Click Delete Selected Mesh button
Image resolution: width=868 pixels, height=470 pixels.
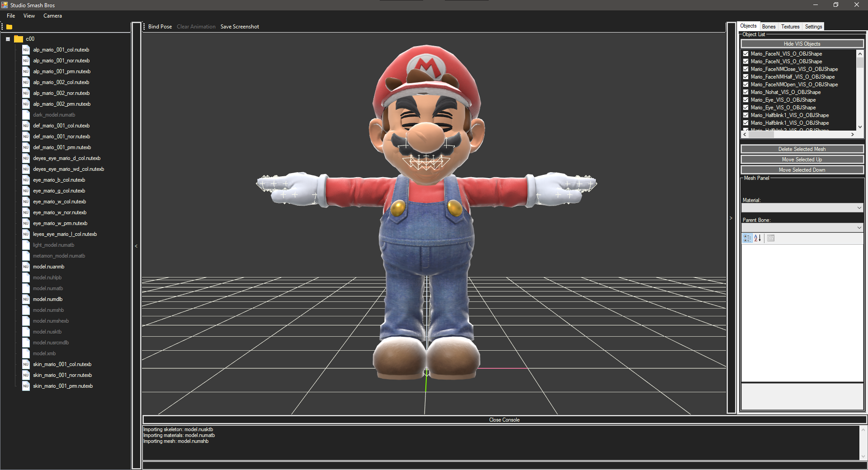802,149
